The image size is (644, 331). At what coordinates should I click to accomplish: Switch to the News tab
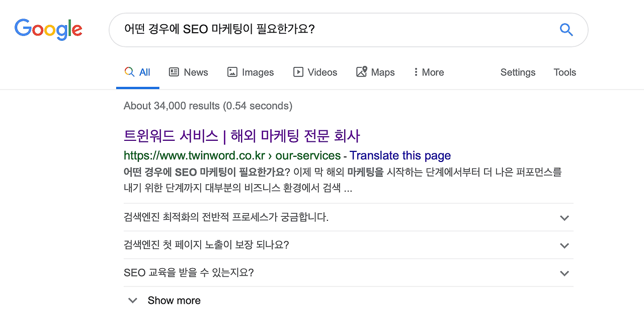coord(196,72)
